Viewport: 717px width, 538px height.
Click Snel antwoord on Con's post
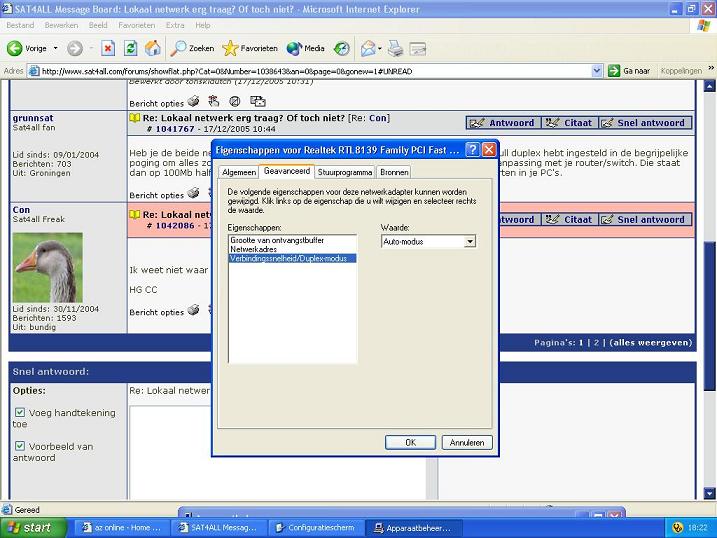645,219
